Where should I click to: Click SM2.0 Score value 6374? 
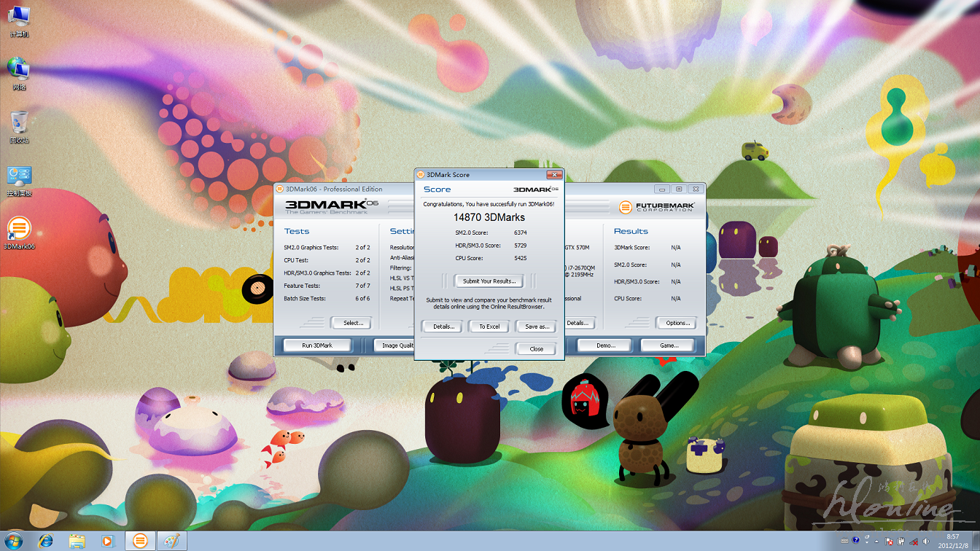point(520,232)
